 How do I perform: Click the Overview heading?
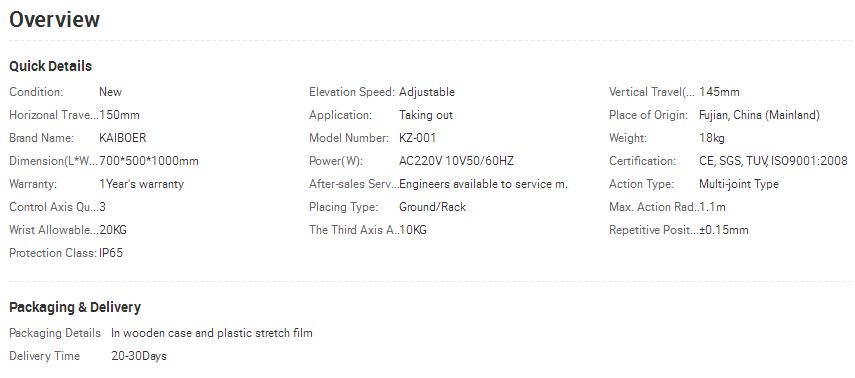tap(55, 20)
